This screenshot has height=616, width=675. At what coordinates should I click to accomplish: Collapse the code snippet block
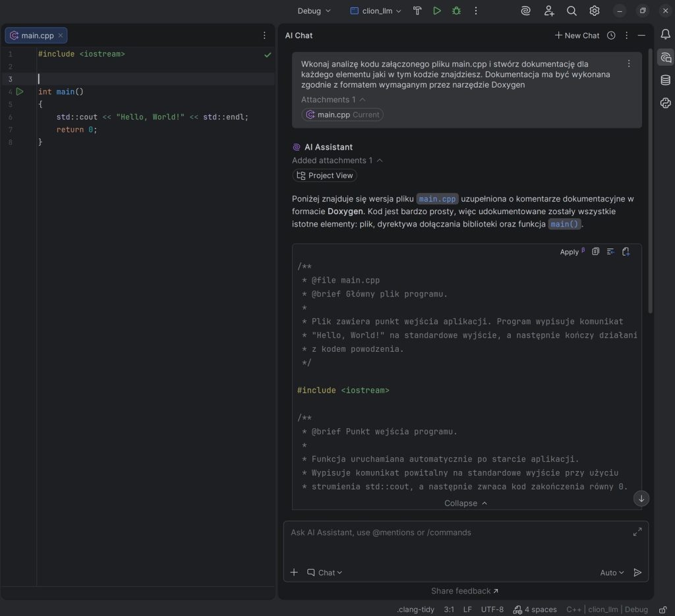tap(465, 503)
